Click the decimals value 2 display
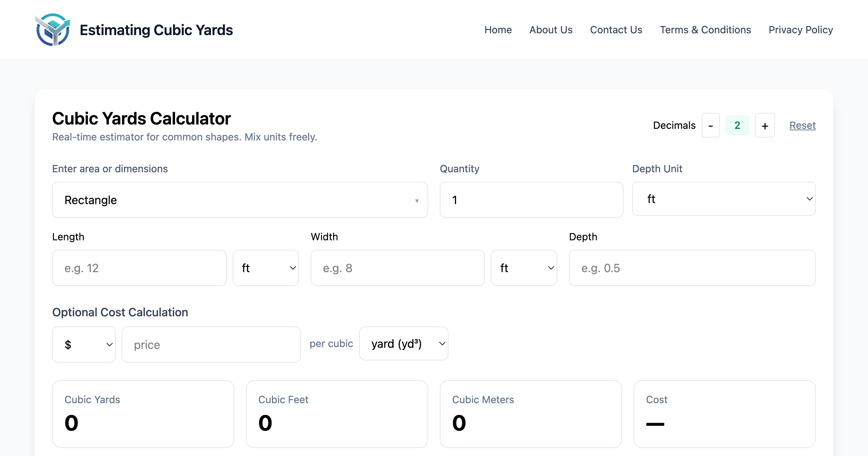 tap(737, 125)
